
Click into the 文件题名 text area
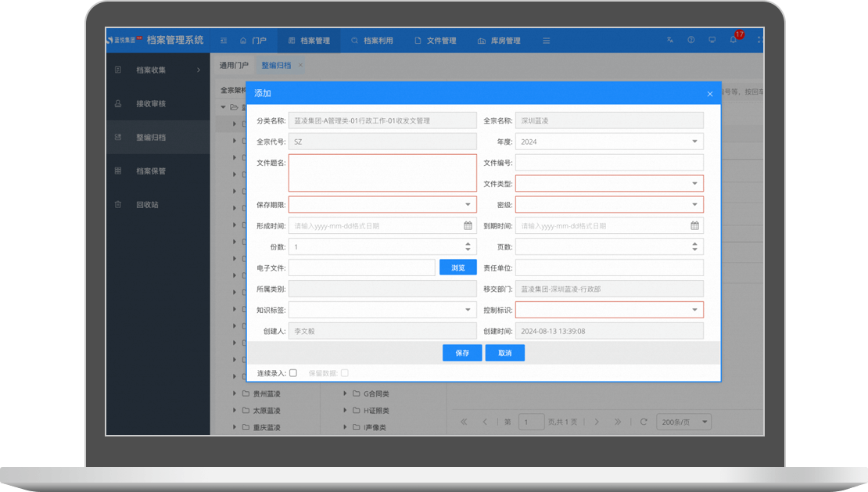point(382,173)
